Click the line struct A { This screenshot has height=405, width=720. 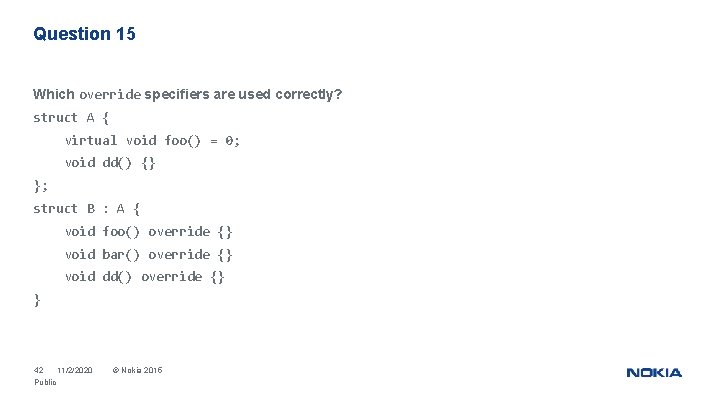pyautogui.click(x=71, y=118)
